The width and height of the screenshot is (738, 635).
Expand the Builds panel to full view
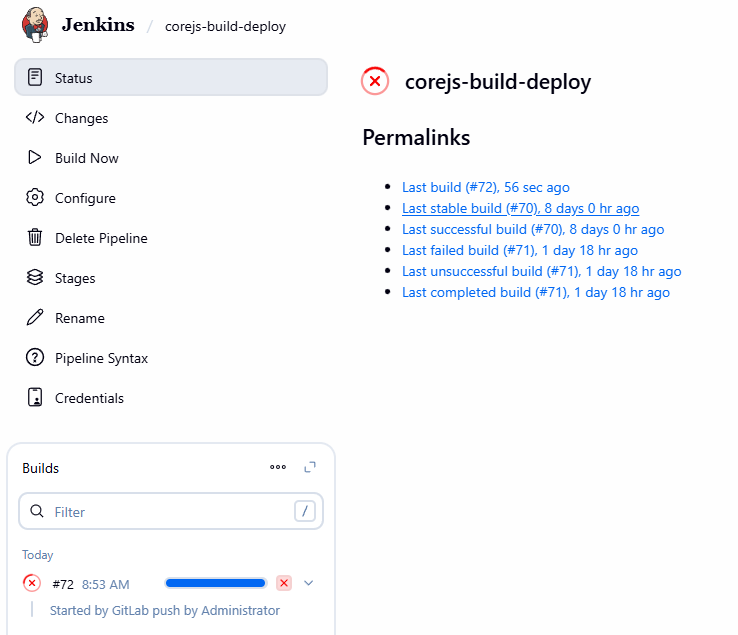pos(310,467)
